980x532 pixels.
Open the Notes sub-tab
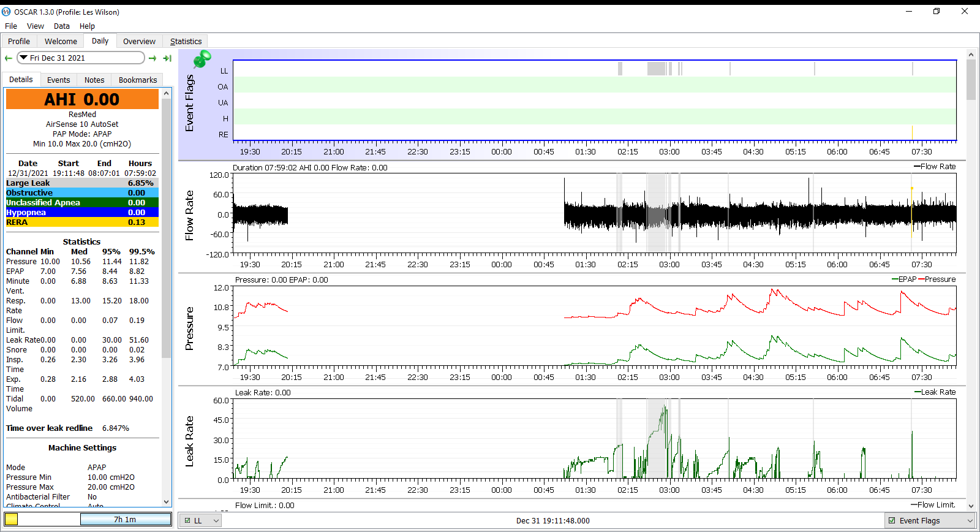94,80
